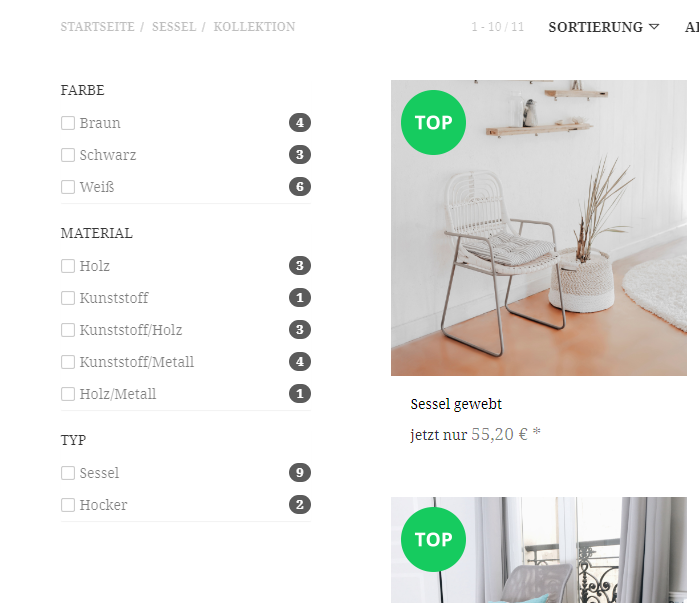Go to Startseite breadcrumb
The height and width of the screenshot is (603, 699).
[x=97, y=27]
